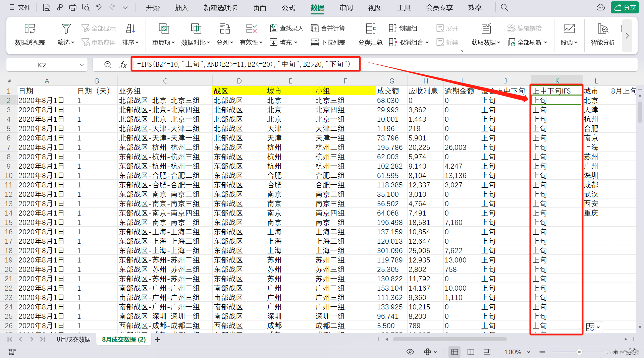Open the Name Box dropdown arrow
Screen dimensions: 644x358
pos(82,65)
